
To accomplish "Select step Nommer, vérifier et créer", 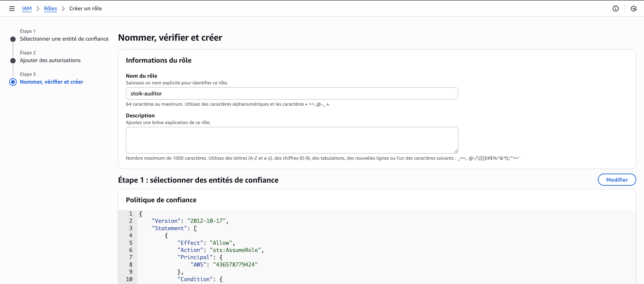I will point(51,82).
